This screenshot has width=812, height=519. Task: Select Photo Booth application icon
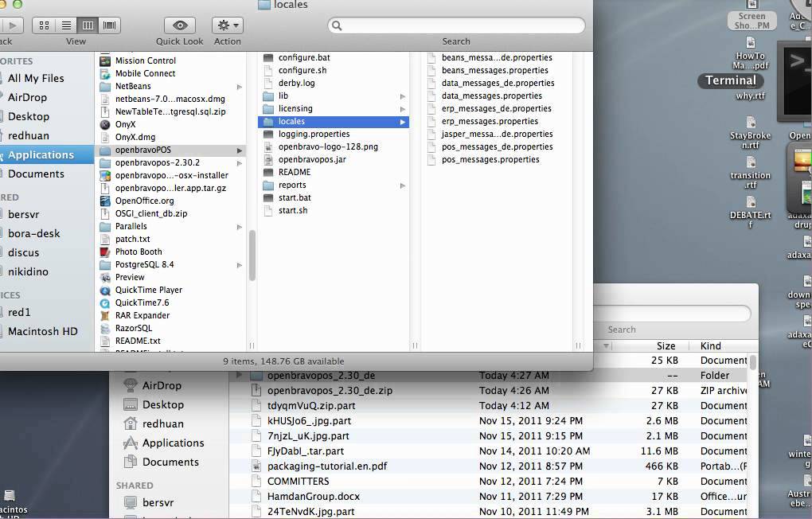point(105,252)
